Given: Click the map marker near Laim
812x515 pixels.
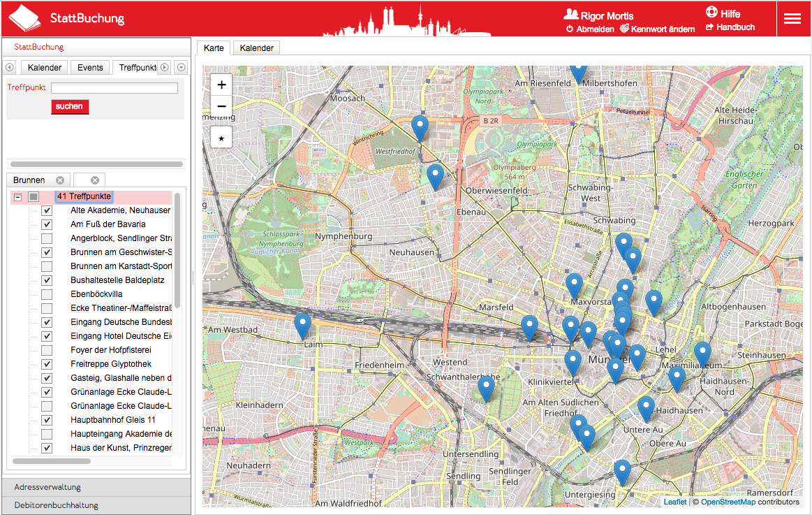Looking at the screenshot, I should coord(302,325).
